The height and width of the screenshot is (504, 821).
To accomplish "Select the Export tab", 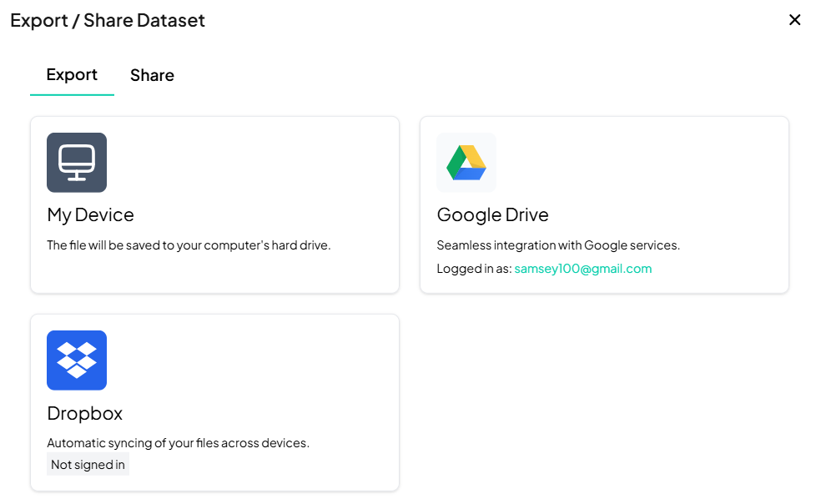I will click(72, 75).
